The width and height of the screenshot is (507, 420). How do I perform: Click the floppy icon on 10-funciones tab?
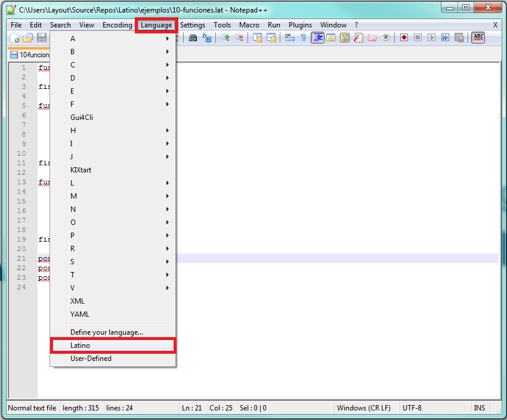coord(14,55)
